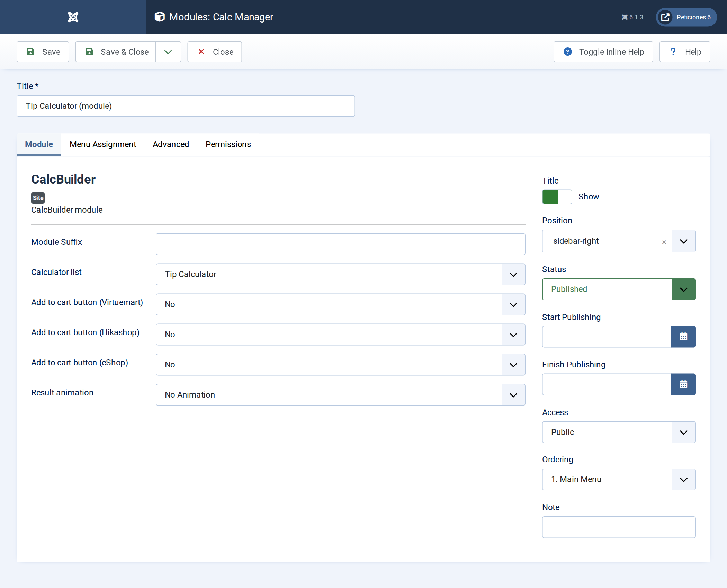Click the 'Ordering' label
727x588 pixels.
click(x=558, y=460)
